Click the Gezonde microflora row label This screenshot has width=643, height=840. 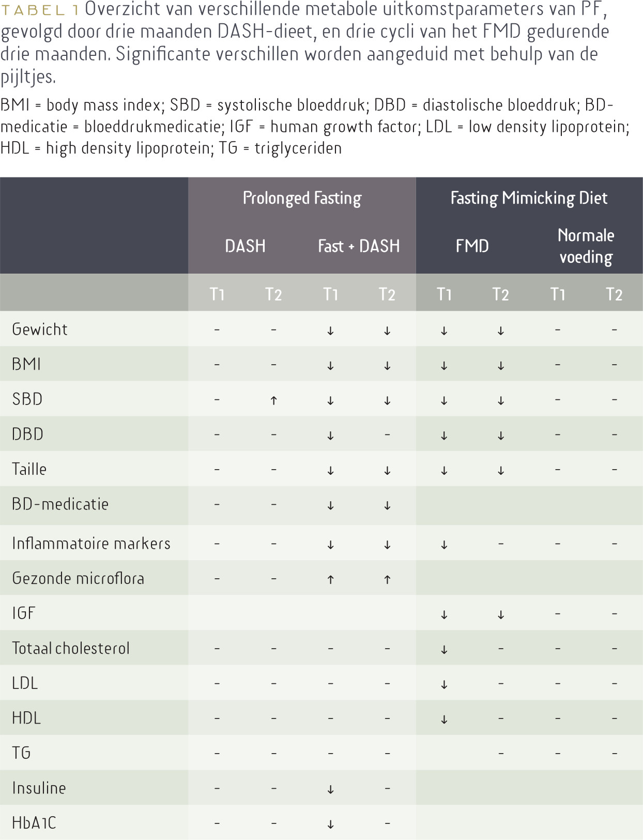[78, 578]
